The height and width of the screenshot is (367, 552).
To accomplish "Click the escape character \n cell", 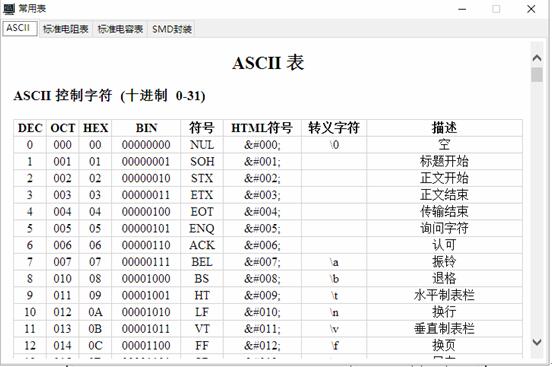I will coord(334,312).
